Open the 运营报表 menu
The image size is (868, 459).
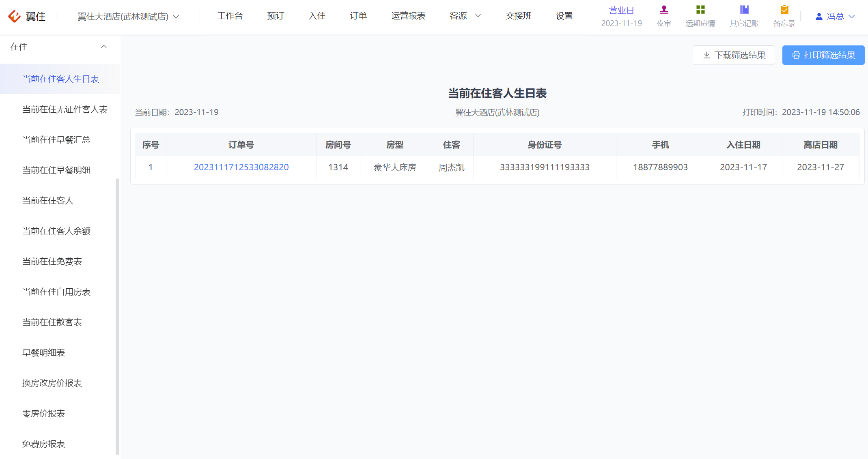coord(408,16)
